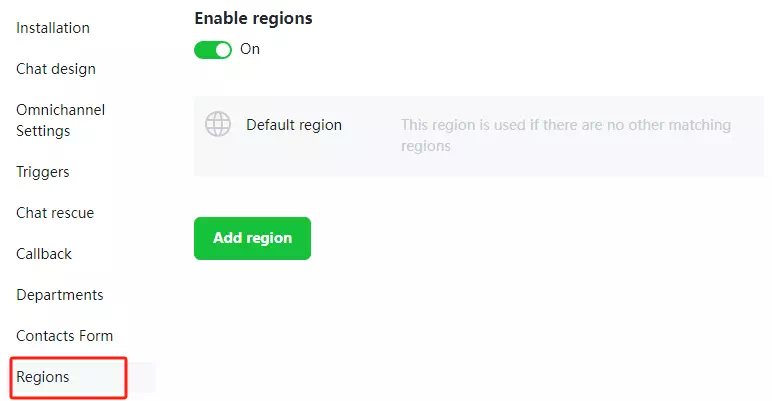Screen dimensions: 772x401
Task: Click the globe icon beside Default region
Action: pos(217,125)
